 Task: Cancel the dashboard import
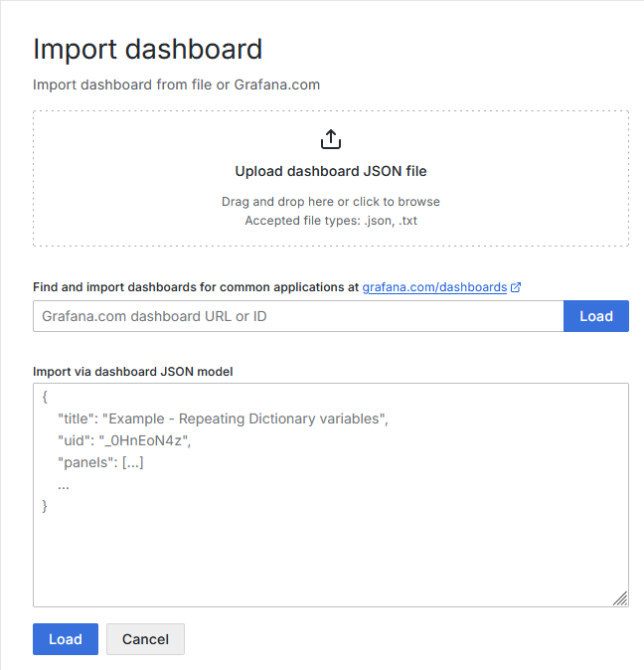point(145,639)
